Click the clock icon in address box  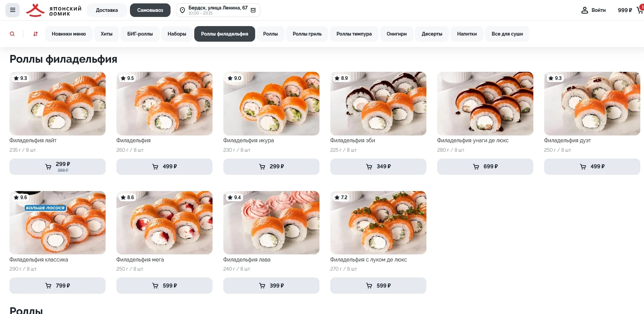pyautogui.click(x=253, y=11)
